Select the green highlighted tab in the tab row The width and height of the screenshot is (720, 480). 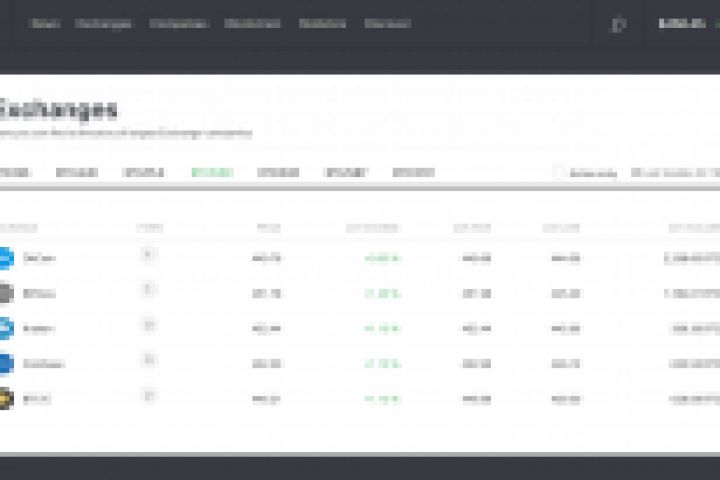click(213, 173)
